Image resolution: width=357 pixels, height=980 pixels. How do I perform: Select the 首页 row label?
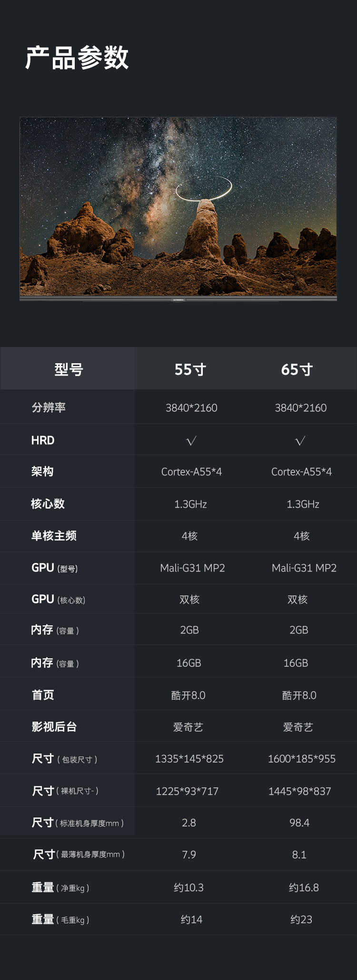point(43,695)
